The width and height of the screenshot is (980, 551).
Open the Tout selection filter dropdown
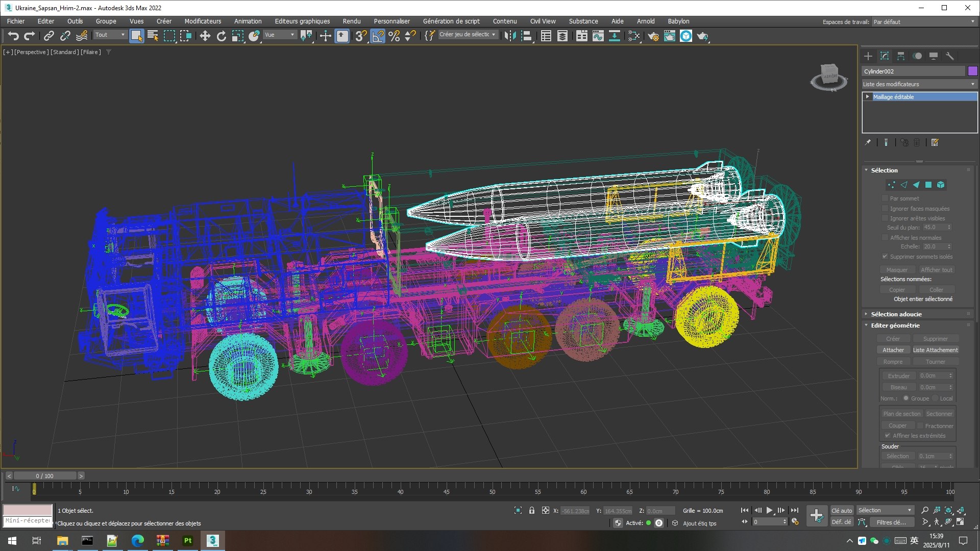click(x=110, y=35)
